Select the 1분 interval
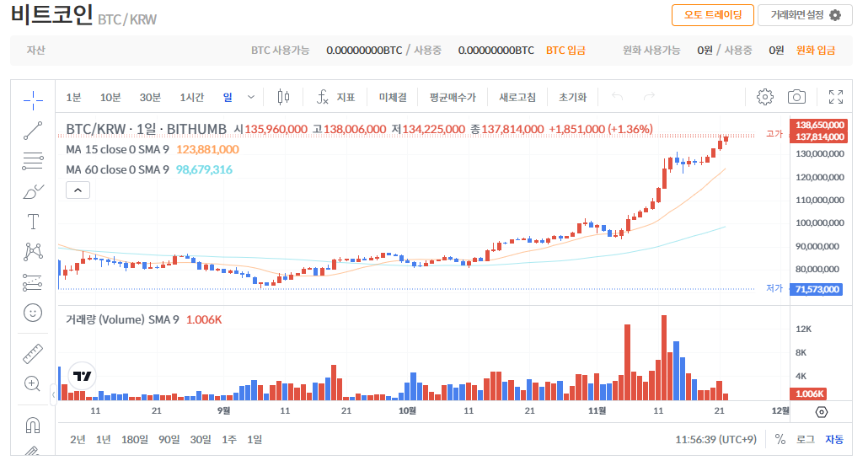868x466 pixels. click(73, 98)
